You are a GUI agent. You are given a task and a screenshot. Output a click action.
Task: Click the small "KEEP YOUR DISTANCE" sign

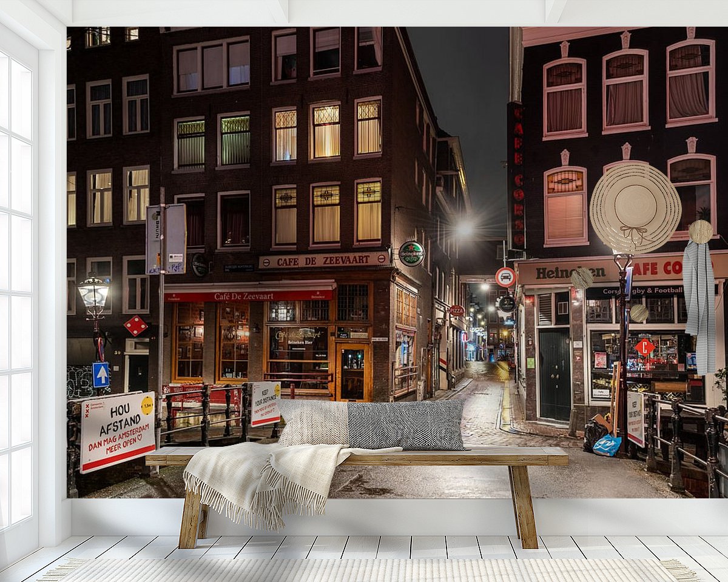pyautogui.click(x=265, y=403)
